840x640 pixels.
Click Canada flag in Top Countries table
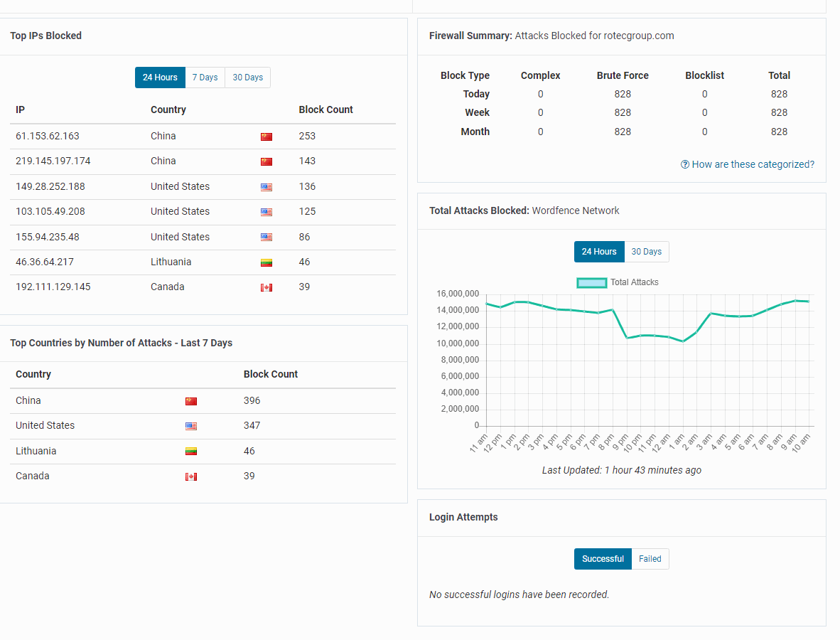coord(191,476)
